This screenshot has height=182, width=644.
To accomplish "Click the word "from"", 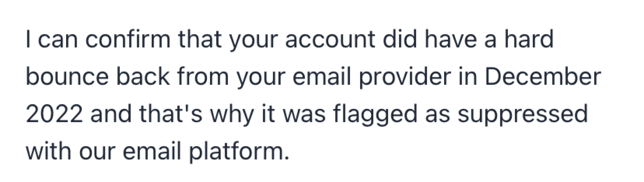I will pos(203,77).
